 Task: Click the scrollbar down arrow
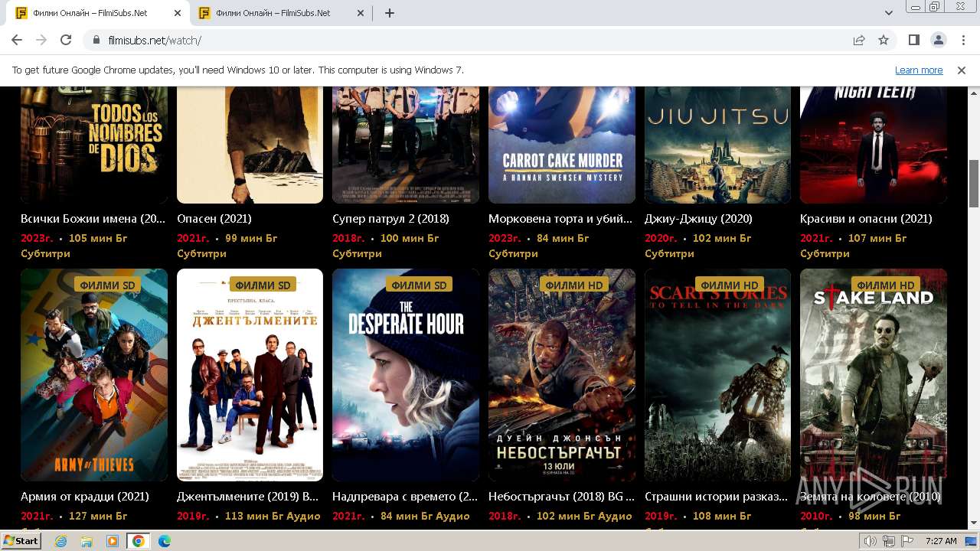[973, 523]
